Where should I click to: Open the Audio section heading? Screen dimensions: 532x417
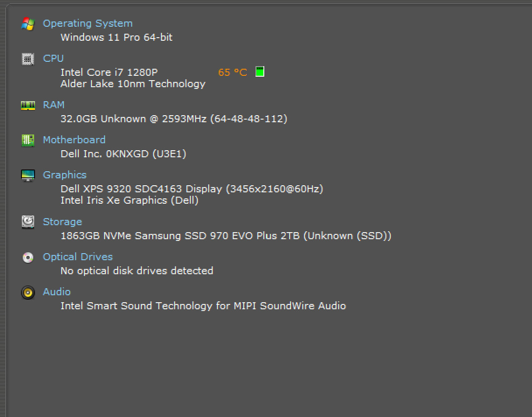click(x=57, y=292)
